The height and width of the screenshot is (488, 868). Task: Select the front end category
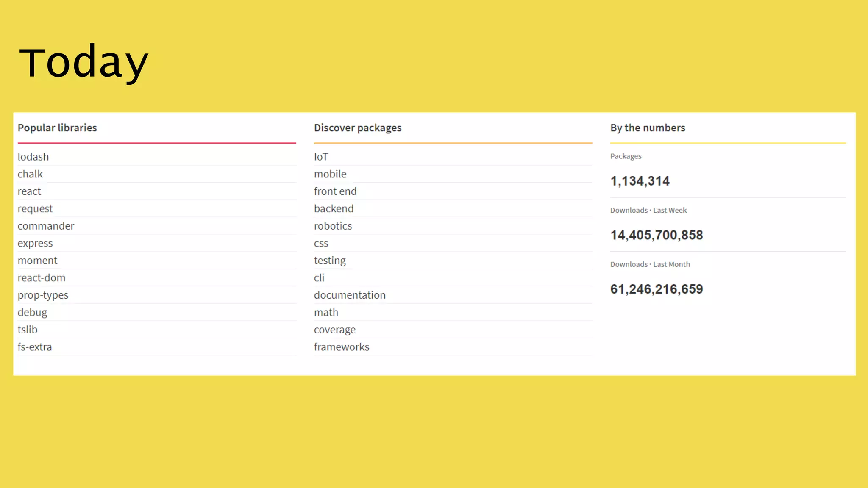335,191
